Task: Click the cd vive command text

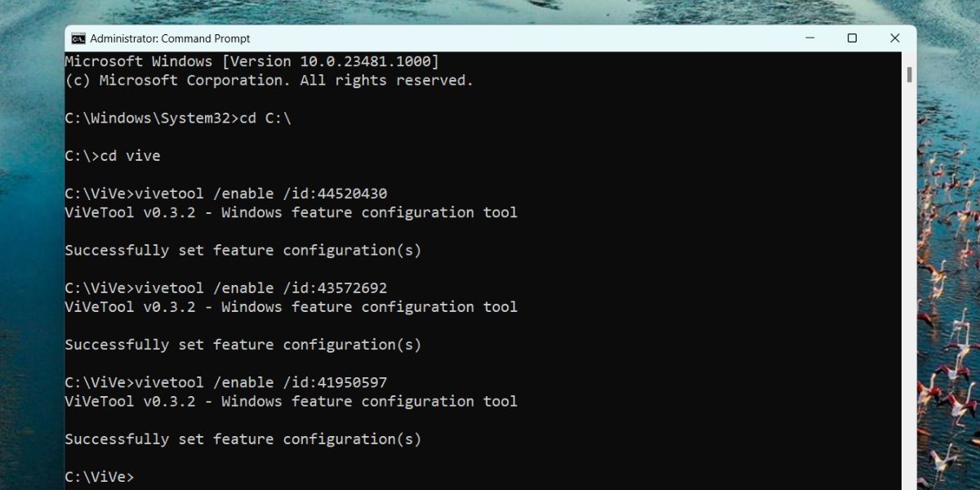Action: (131, 155)
